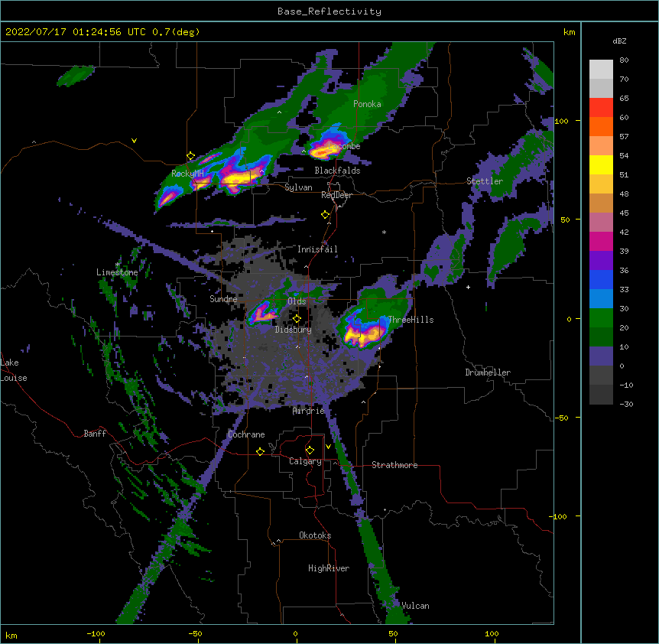The width and height of the screenshot is (659, 644).
Task: Select the tan 45-48 dBZ legend swatch
Action: 601,203
